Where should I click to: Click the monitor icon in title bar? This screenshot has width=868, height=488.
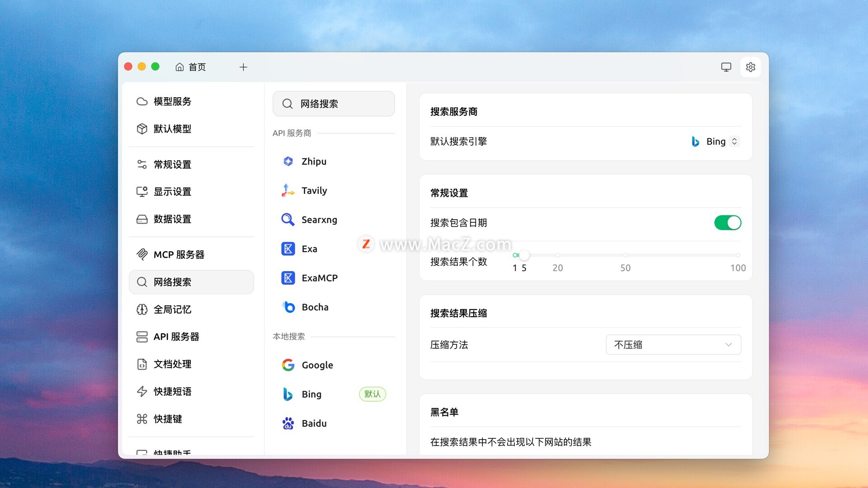pos(726,67)
